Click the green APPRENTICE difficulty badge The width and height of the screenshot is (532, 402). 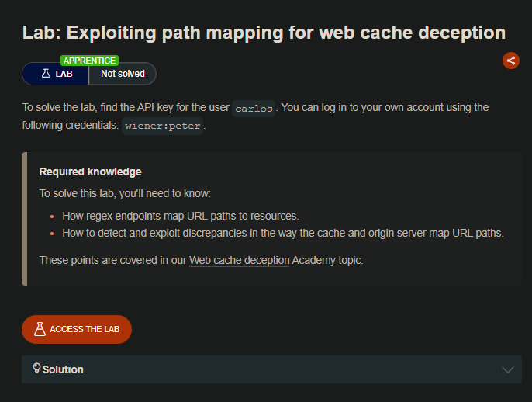coord(89,61)
